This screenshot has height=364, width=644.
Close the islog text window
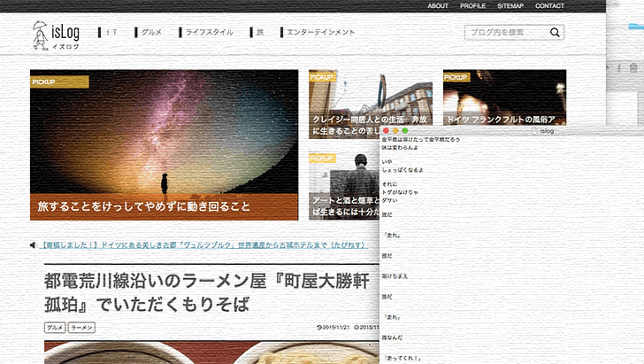click(386, 131)
